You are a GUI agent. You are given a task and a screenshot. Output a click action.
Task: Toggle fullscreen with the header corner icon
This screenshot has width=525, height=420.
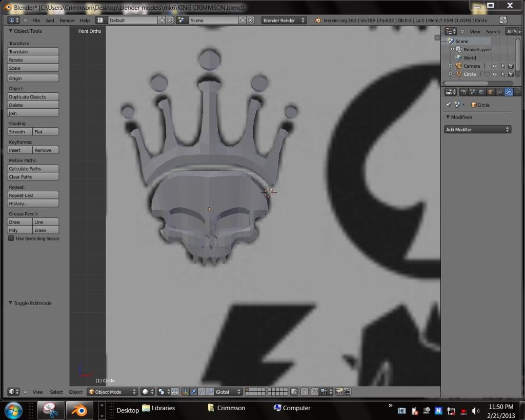503,20
